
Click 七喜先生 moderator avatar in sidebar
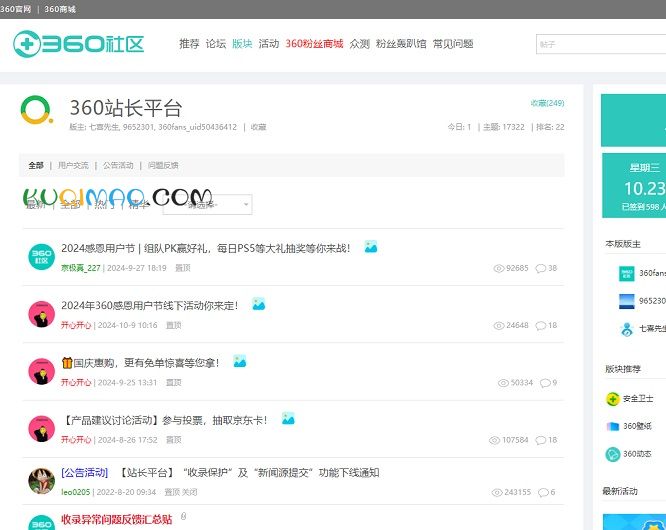pos(626,329)
